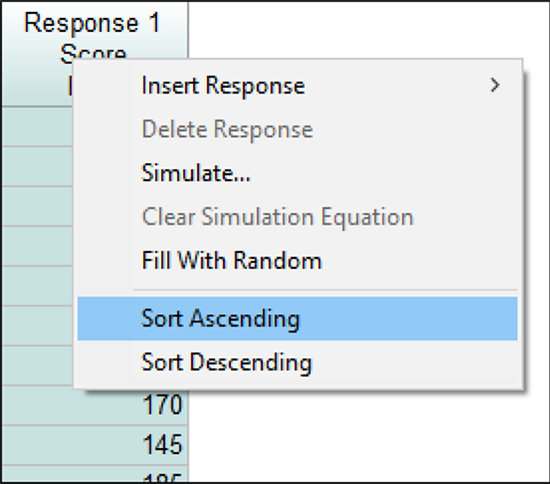Select the hidden-value cell directly above 170
550x484 pixels.
click(37, 365)
